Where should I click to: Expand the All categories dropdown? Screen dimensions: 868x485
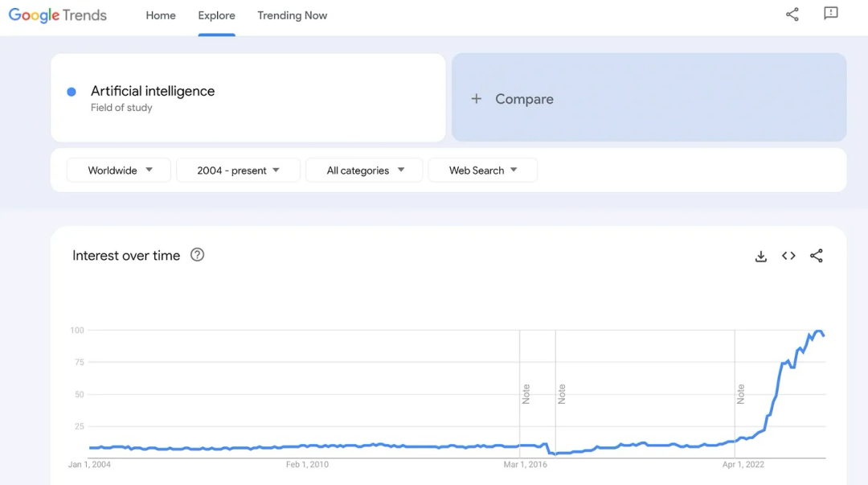pos(364,171)
